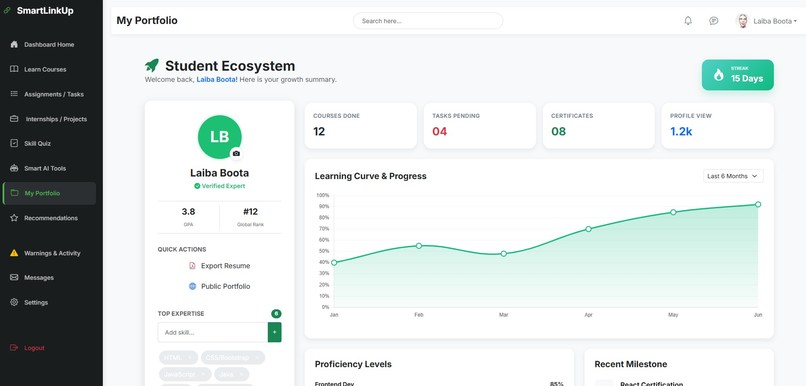Click the Export Resume quick action

click(219, 266)
